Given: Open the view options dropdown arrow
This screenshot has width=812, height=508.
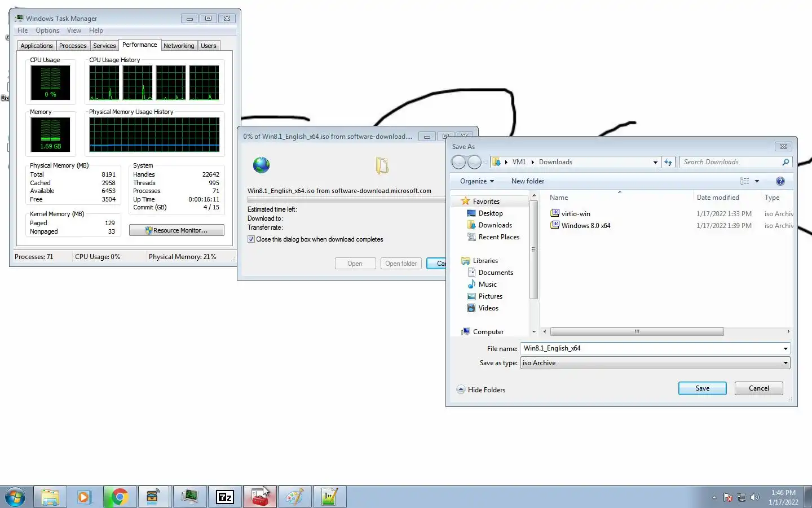Looking at the screenshot, I should click(757, 181).
